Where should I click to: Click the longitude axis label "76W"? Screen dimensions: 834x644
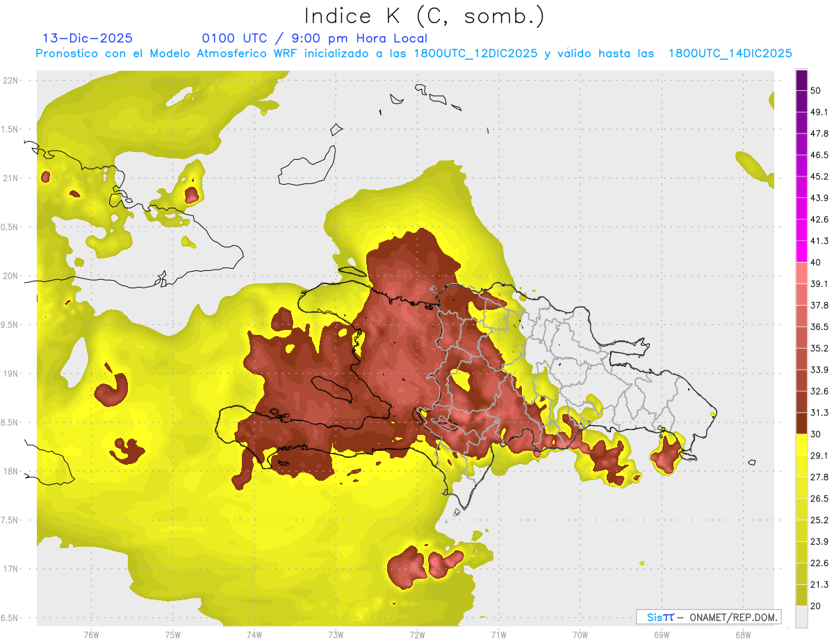(x=91, y=635)
